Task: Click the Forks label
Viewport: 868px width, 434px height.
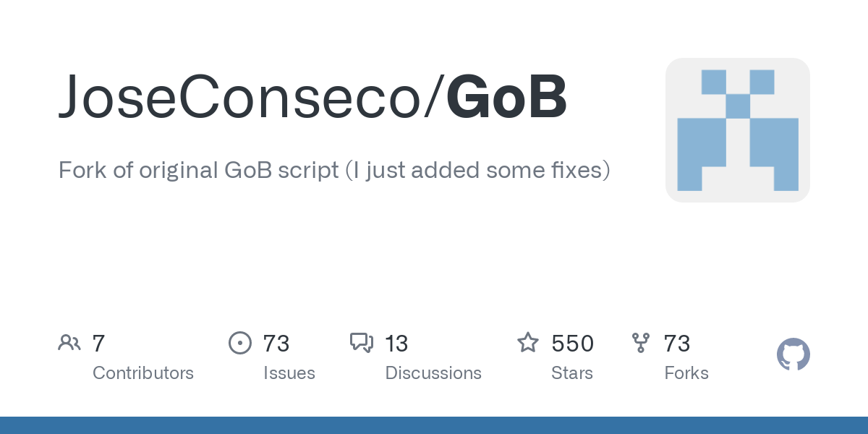Action: (686, 373)
